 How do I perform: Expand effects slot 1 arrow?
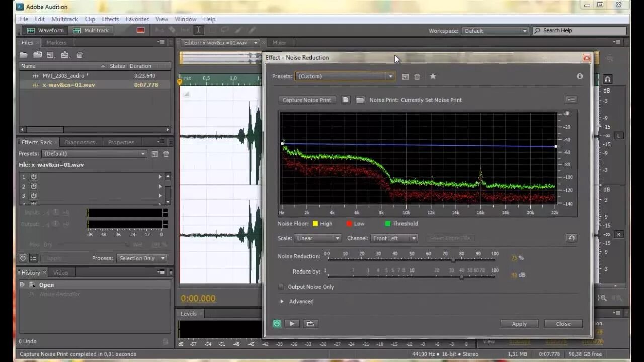[x=160, y=177]
